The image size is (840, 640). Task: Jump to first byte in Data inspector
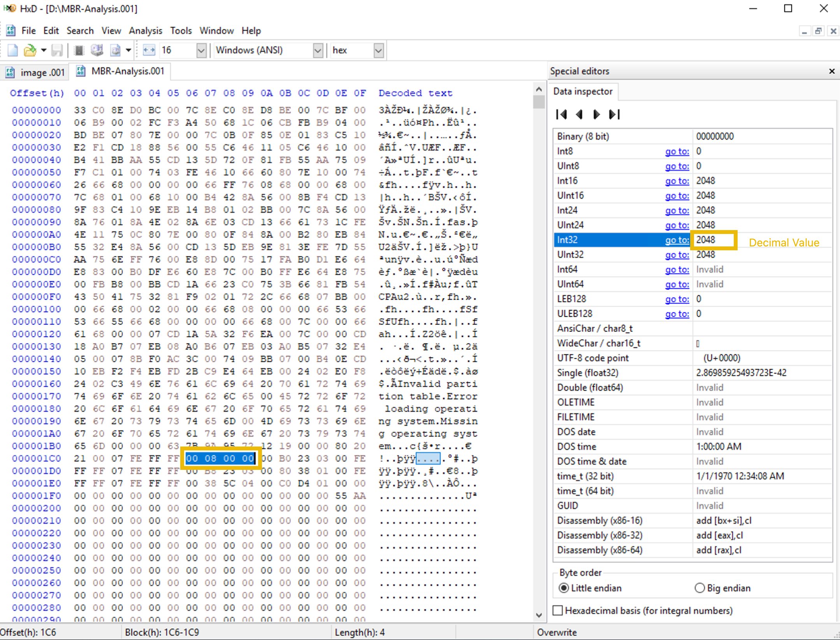[562, 114]
